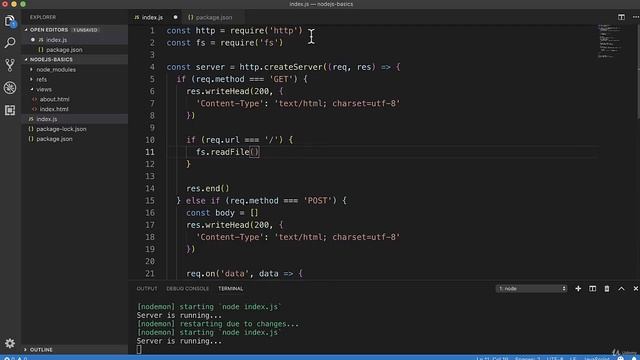This screenshot has width=640, height=360.
Task: Click res.end() on line 14
Action: 208,188
